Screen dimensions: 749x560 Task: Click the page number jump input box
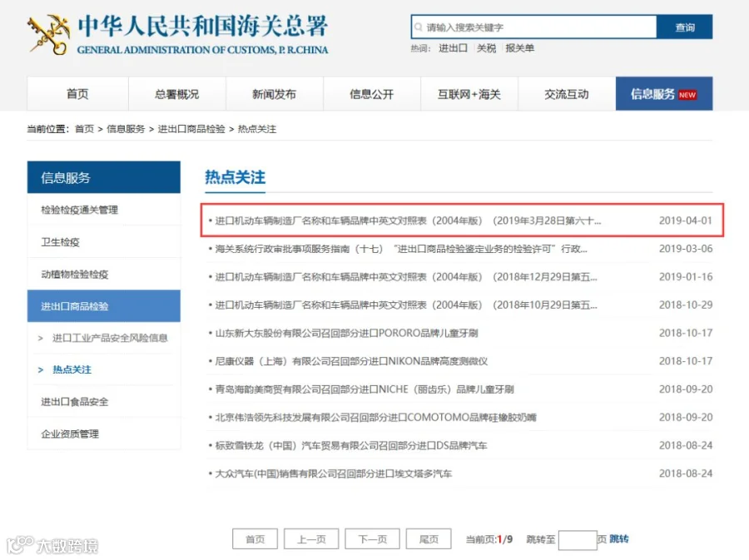(x=577, y=540)
